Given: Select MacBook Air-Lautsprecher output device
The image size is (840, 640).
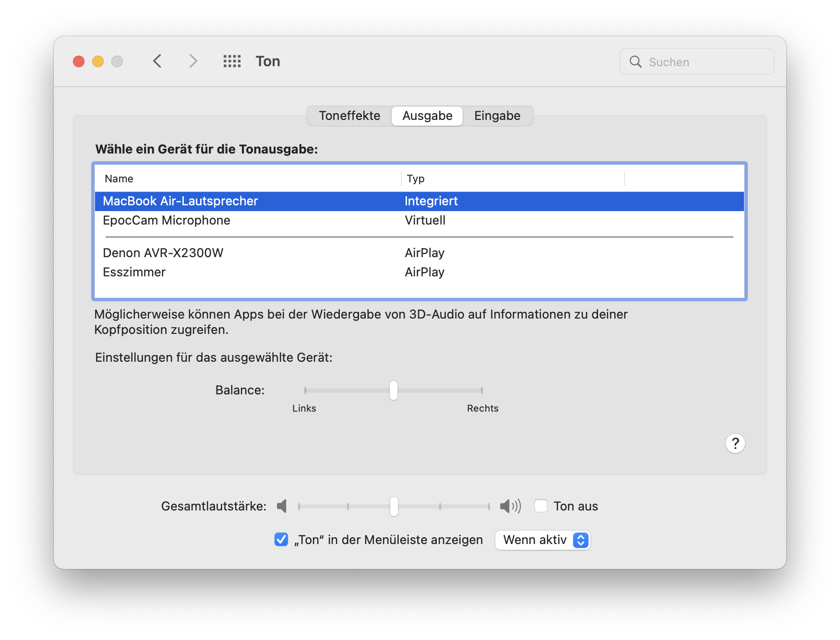Looking at the screenshot, I should point(419,201).
